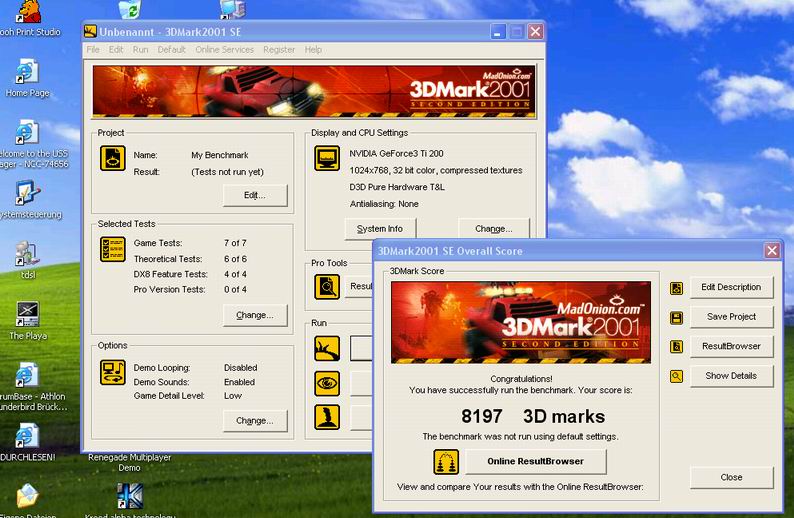Click the 8197 score value
The width and height of the screenshot is (794, 518).
482,416
